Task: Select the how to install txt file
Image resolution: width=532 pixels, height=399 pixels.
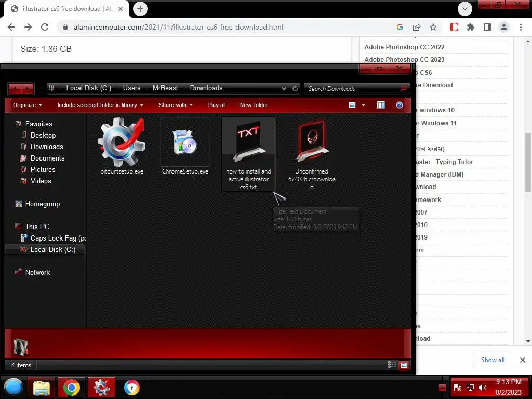Action: pos(248,154)
